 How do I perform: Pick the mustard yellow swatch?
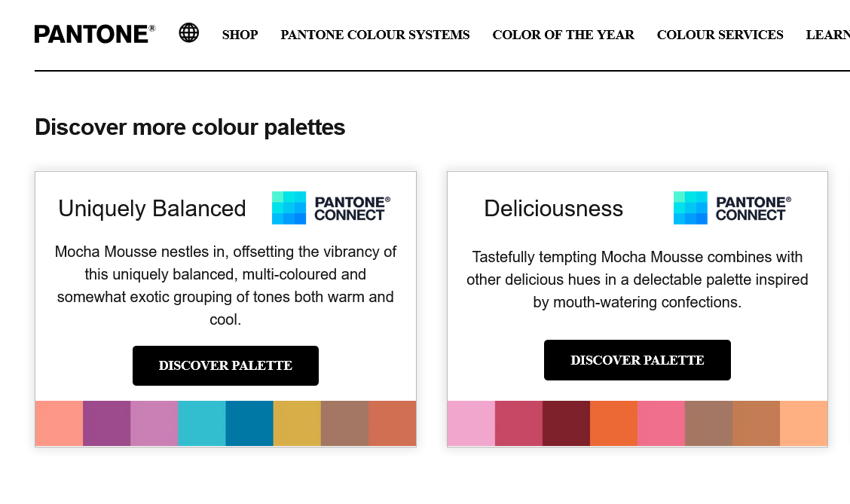point(297,424)
